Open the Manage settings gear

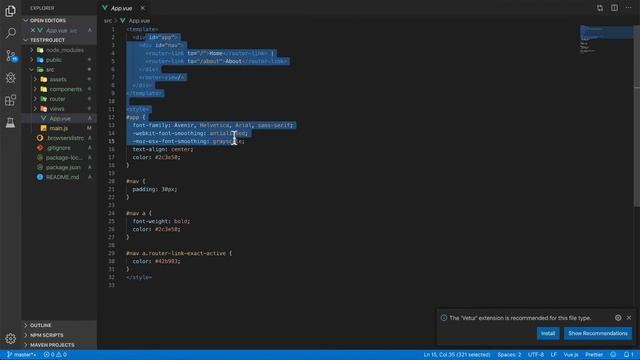coord(11,338)
